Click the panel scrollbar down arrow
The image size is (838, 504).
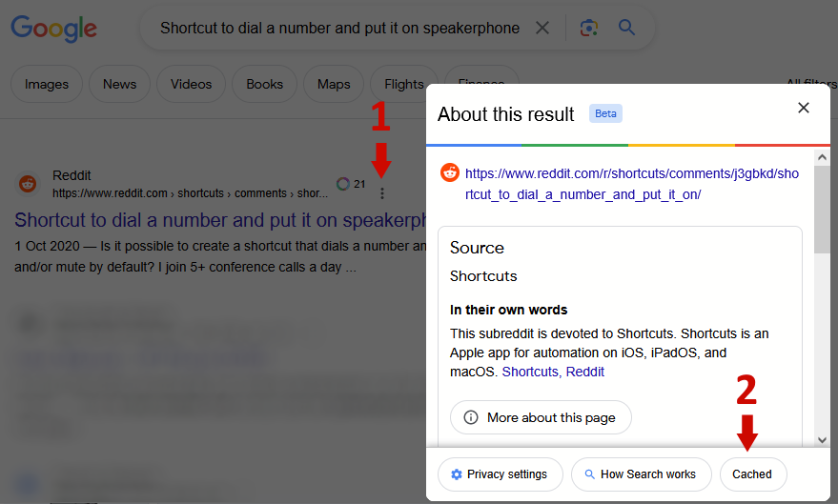coord(822,440)
